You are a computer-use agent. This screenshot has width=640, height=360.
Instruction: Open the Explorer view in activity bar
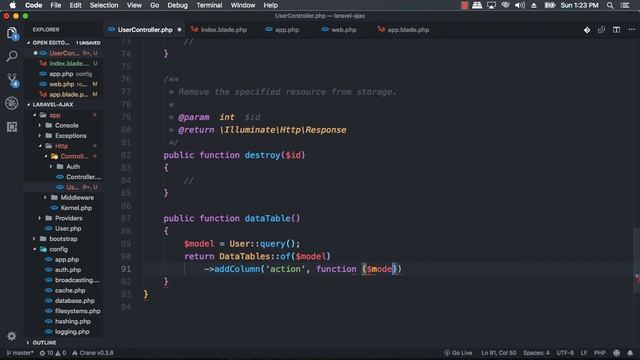(12, 33)
